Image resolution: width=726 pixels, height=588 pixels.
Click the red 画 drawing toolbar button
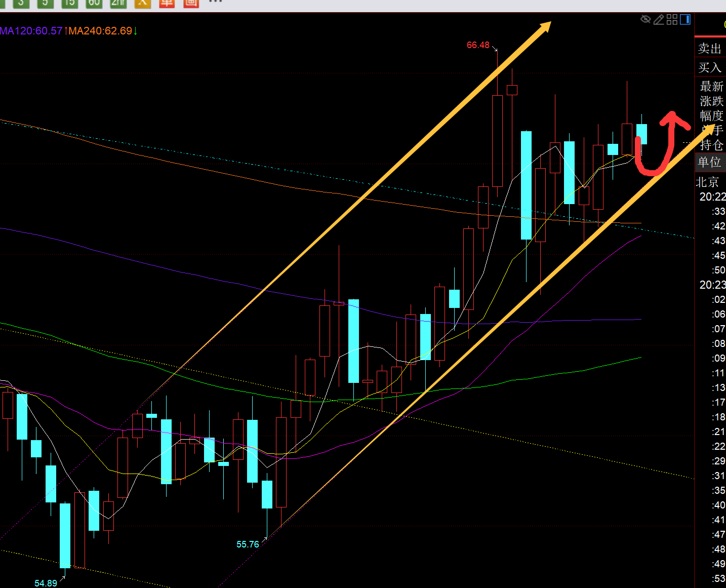191,3
